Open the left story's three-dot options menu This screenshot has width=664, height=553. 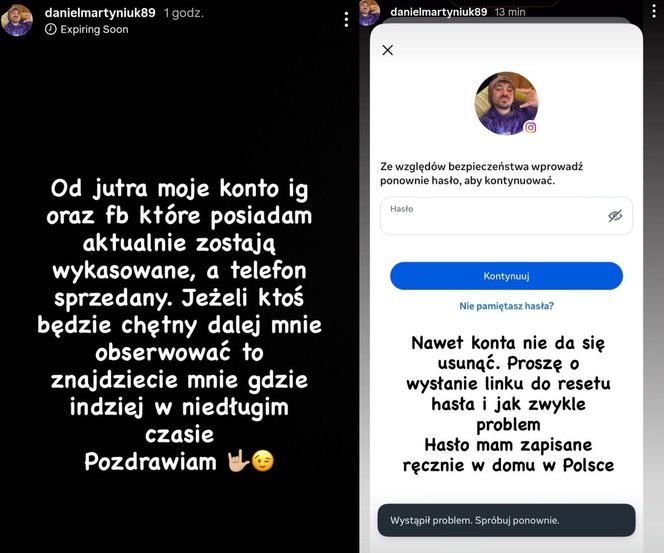pos(346,19)
